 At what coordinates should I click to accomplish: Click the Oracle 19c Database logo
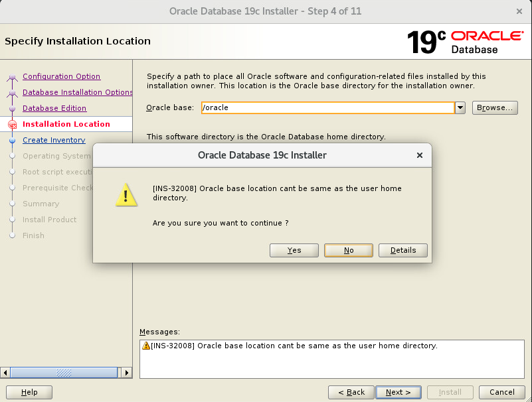pyautogui.click(x=466, y=42)
